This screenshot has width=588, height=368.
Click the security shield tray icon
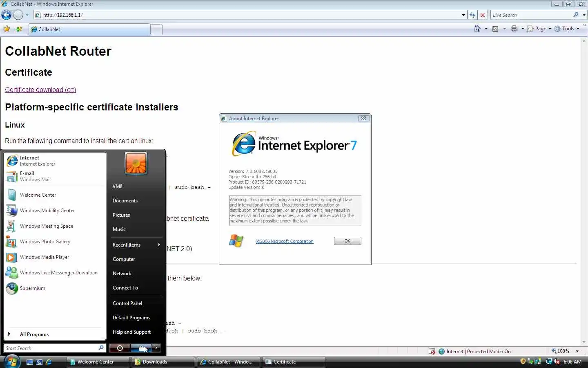(x=523, y=361)
